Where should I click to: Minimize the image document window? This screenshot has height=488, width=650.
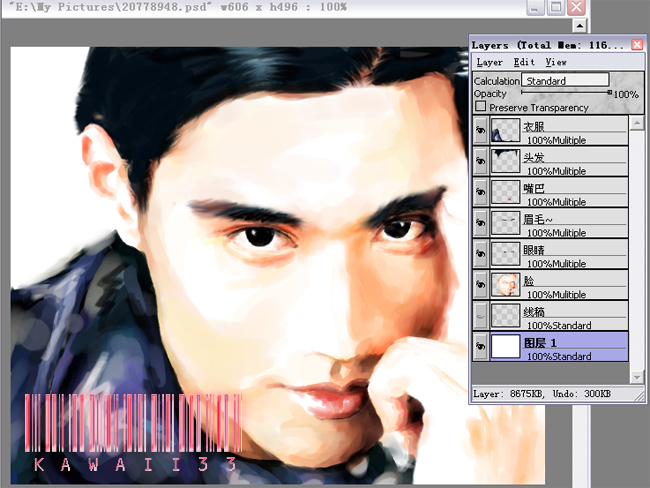[535, 7]
